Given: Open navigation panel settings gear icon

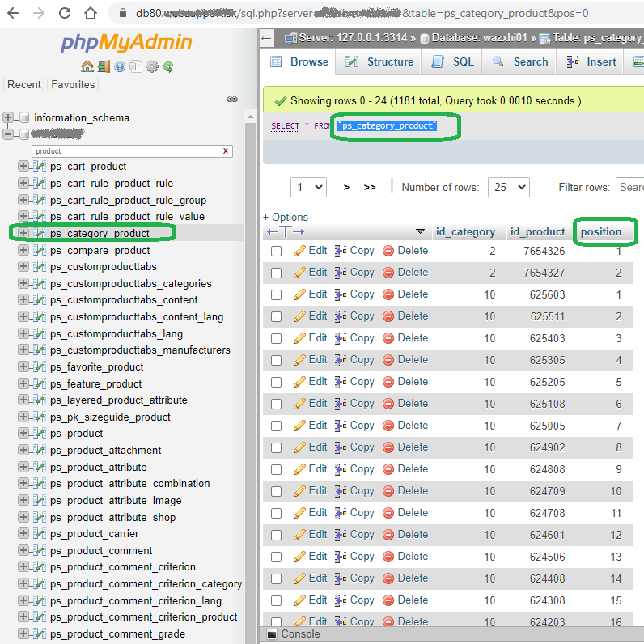Looking at the screenshot, I should [152, 66].
